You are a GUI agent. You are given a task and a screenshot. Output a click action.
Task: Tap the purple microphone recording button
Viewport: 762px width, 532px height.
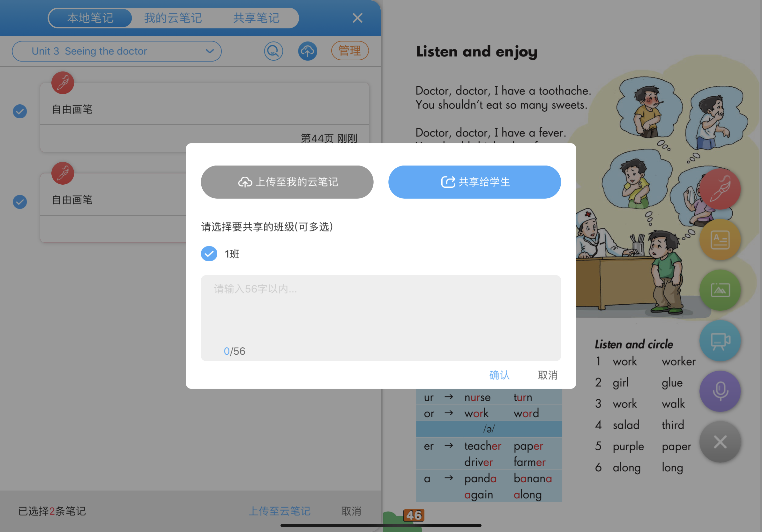click(720, 391)
